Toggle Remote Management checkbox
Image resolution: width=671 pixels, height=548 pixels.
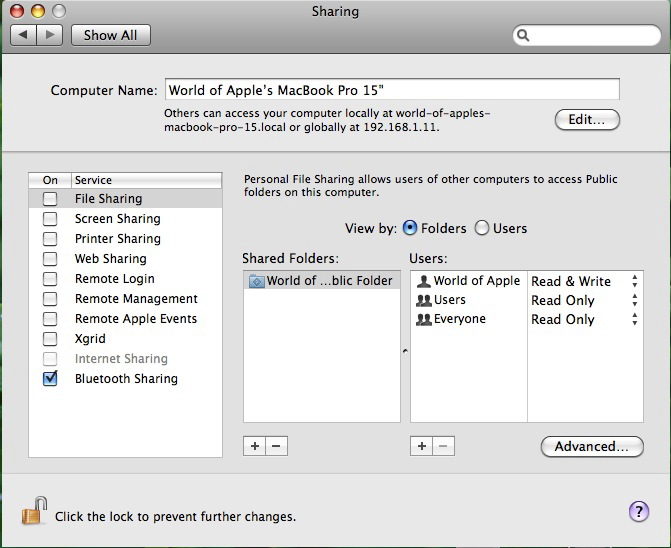(50, 299)
